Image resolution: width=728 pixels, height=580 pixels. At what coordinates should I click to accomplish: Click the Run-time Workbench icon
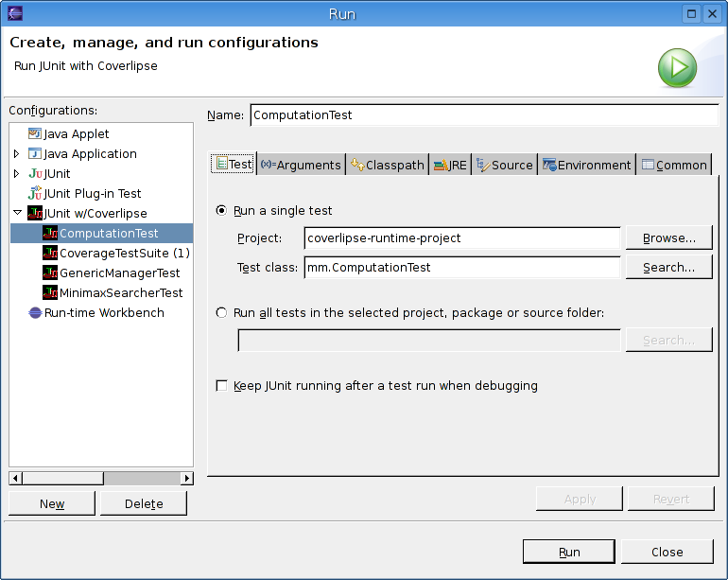click(x=35, y=313)
